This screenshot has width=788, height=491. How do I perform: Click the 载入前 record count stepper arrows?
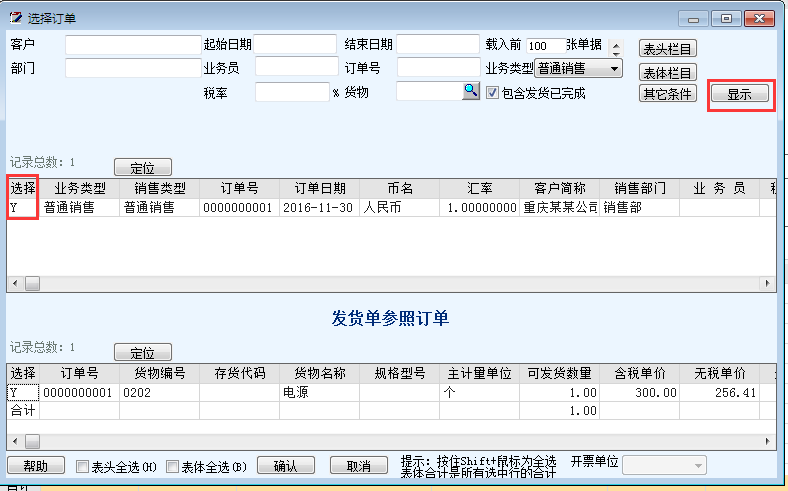615,48
